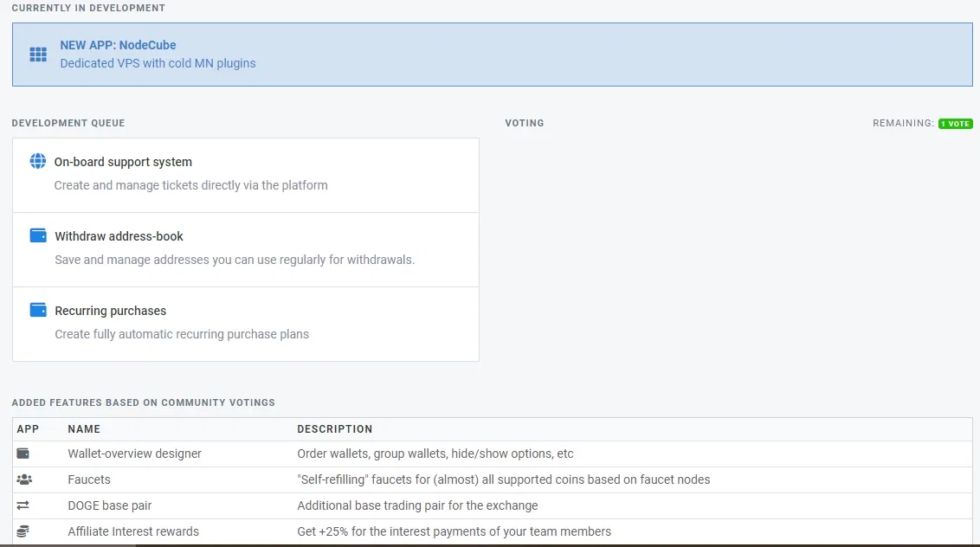Click the DOGE base pair row name
The width and height of the screenshot is (980, 547).
click(x=109, y=505)
